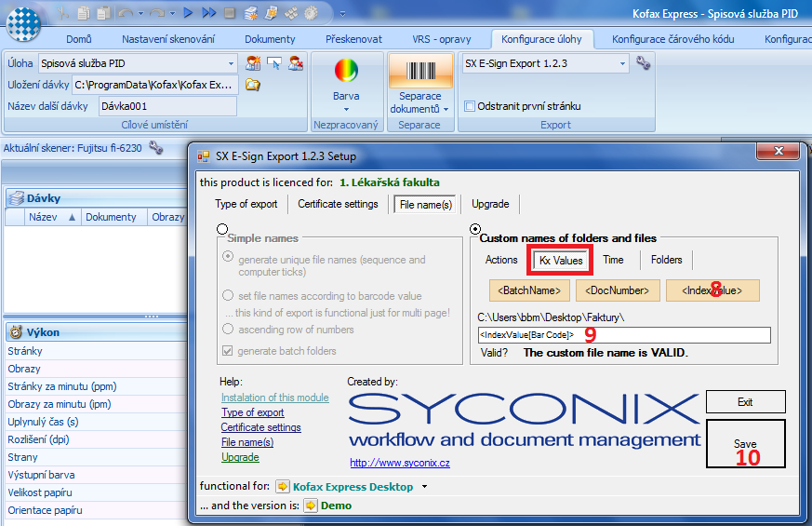Screen dimensions: 812x526
Task: Select Custom names of folders and files radio
Action: click(475, 229)
